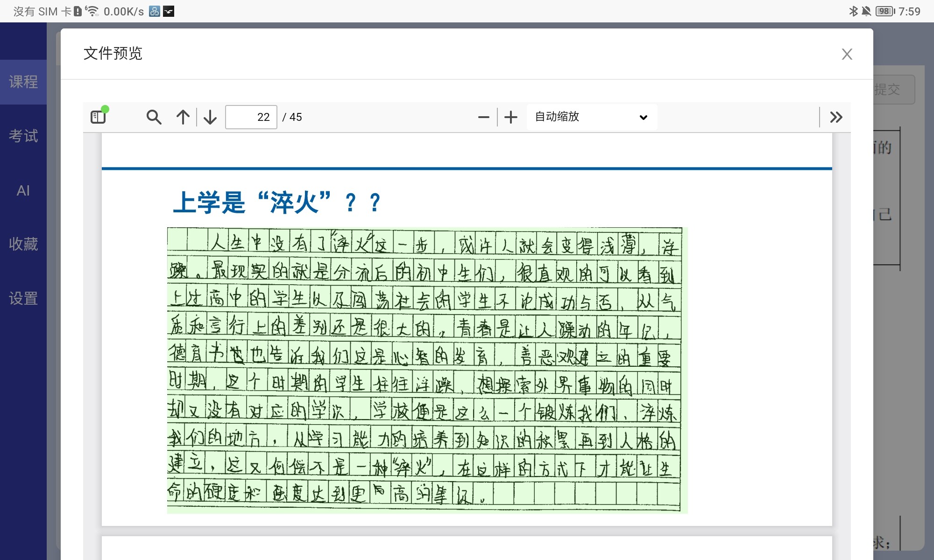Click the page number input field
934x560 pixels.
point(251,117)
